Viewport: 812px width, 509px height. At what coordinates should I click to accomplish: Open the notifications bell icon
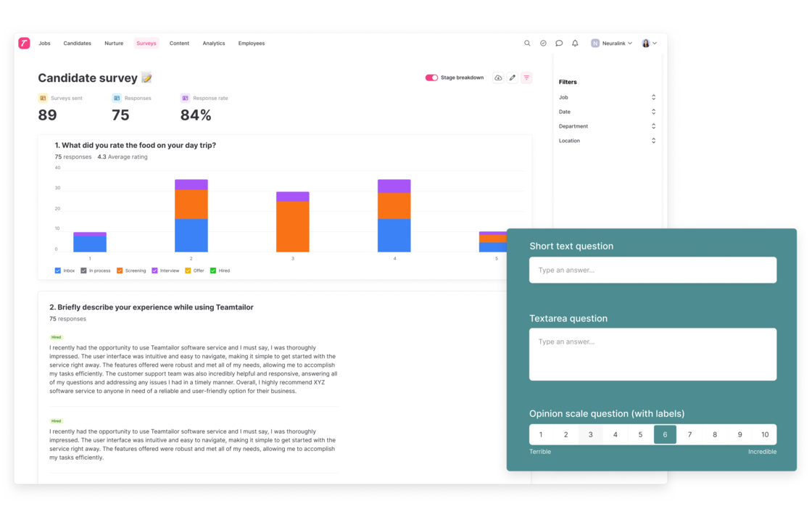[x=575, y=43]
